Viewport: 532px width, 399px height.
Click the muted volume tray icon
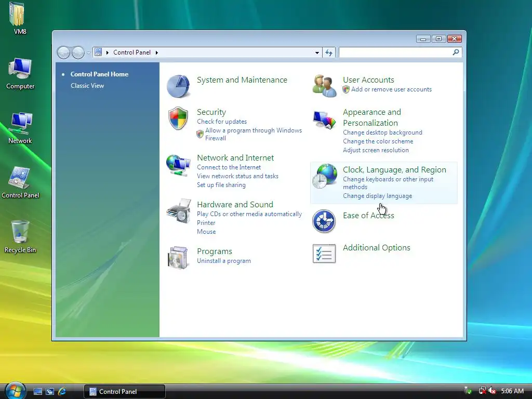pyautogui.click(x=492, y=391)
